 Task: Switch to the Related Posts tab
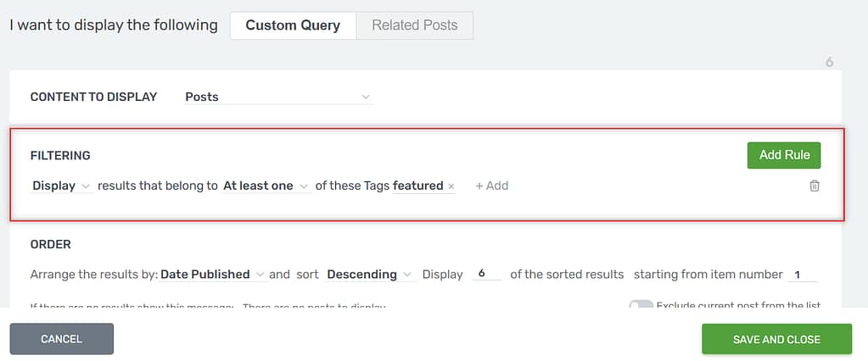coord(415,25)
